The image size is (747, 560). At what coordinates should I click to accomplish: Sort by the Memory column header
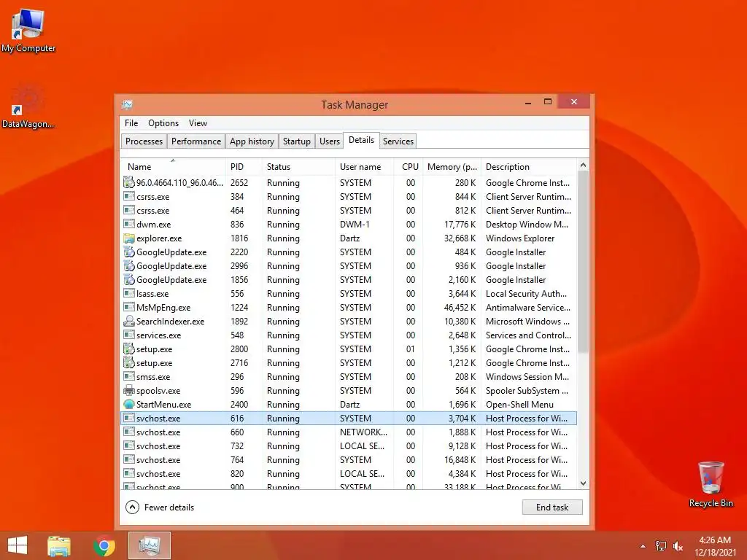pos(452,167)
